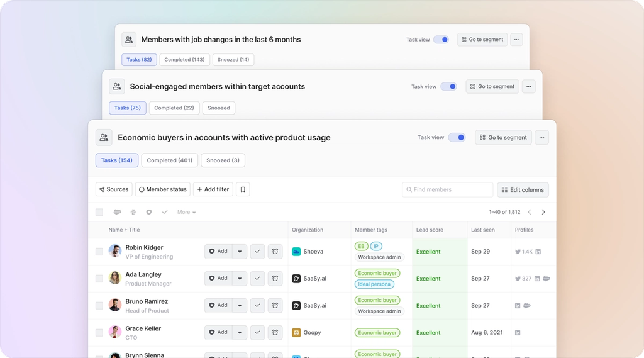Click the Find members search field

[447, 189]
